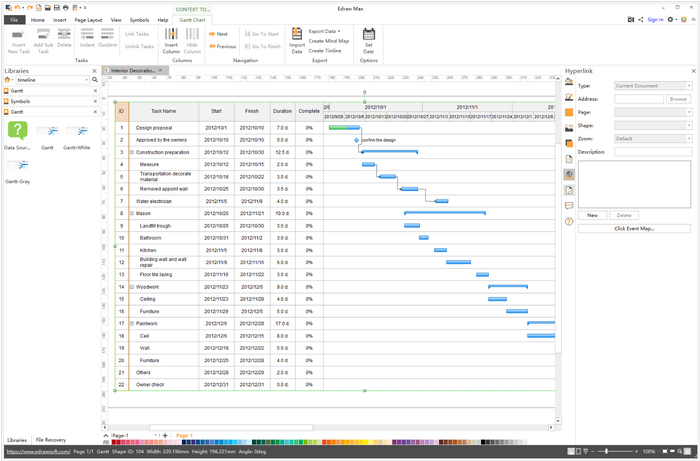This screenshot has height=461, width=700.
Task: Open the library search 'timeline' dropdown
Action: point(87,80)
